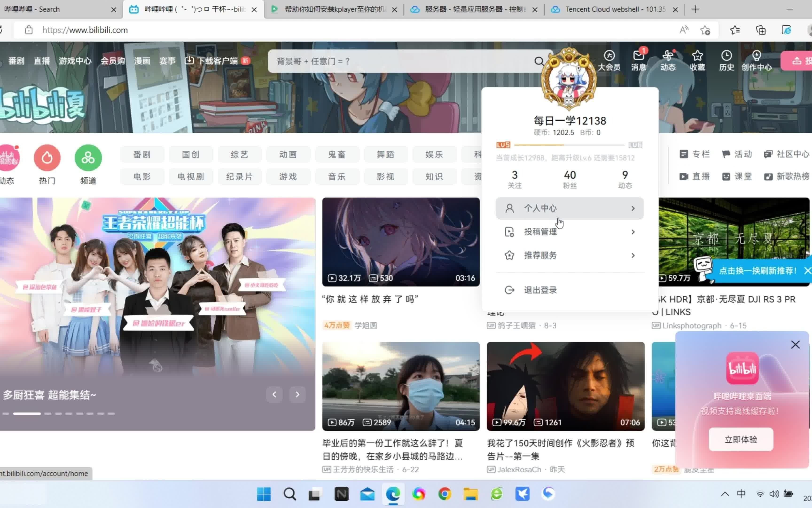The width and height of the screenshot is (812, 508).
Task: Open the 社区中心 community link
Action: click(786, 154)
